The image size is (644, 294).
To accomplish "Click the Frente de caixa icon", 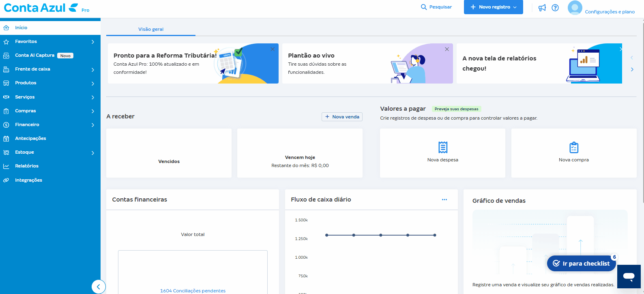I will [6, 69].
